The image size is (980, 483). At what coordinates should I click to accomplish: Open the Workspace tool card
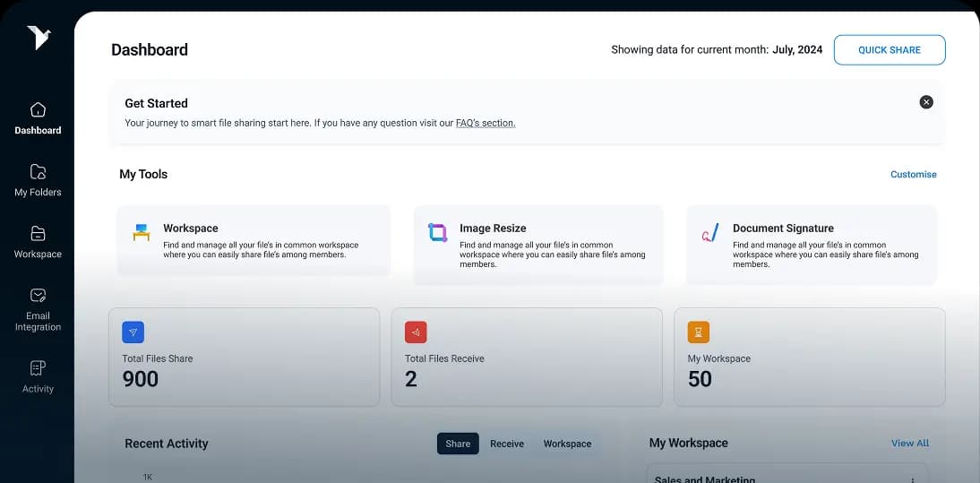pos(254,240)
